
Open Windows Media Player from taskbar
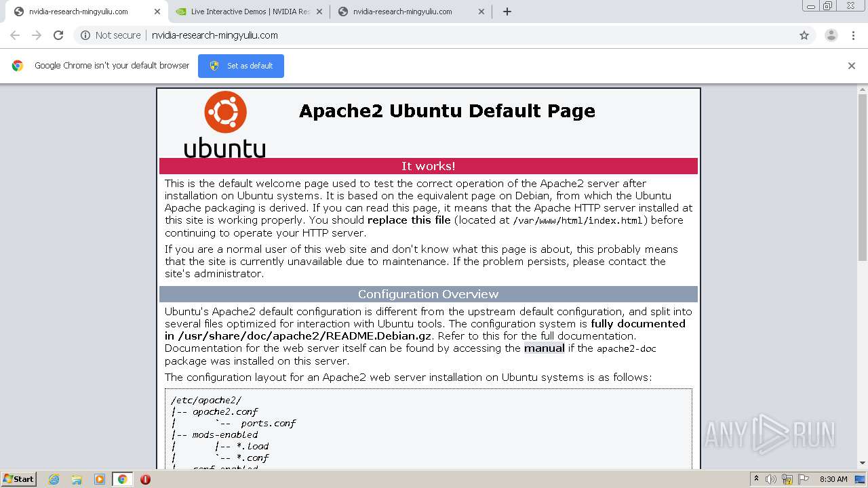click(x=100, y=479)
